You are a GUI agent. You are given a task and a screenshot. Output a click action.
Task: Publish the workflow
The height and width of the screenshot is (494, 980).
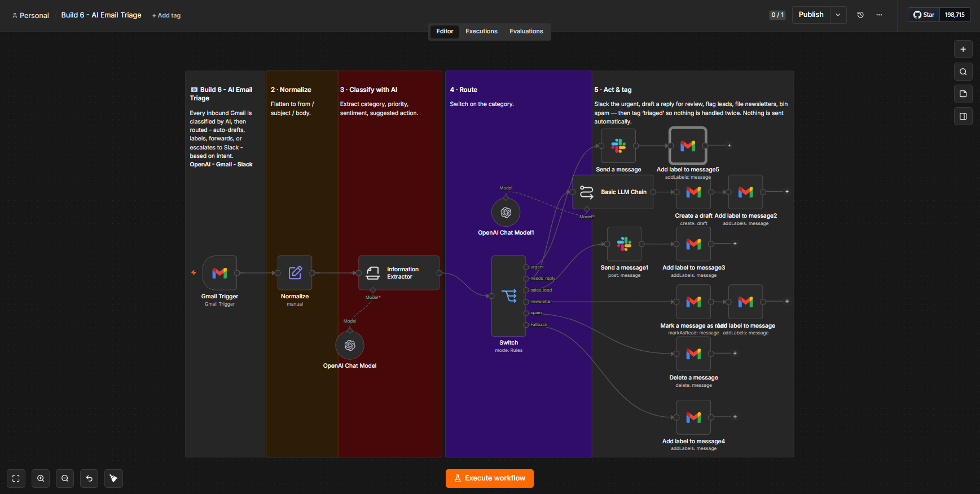point(811,15)
